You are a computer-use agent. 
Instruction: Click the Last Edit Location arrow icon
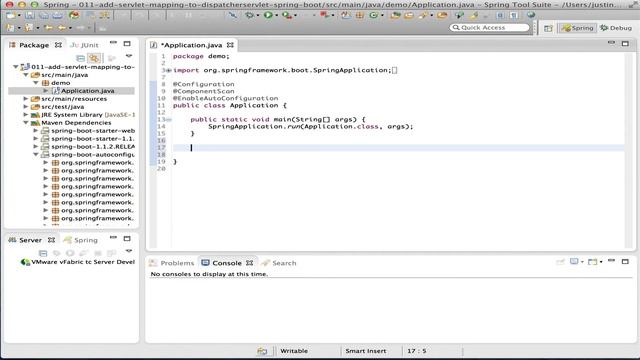(x=49, y=28)
